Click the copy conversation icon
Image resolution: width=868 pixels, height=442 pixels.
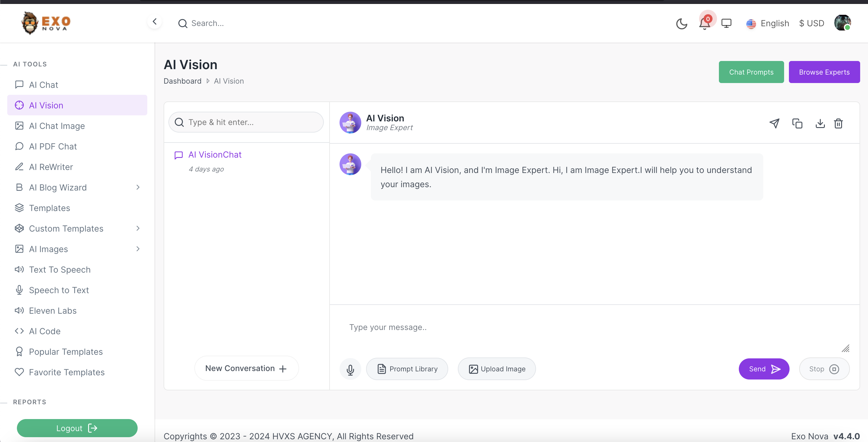[797, 123]
